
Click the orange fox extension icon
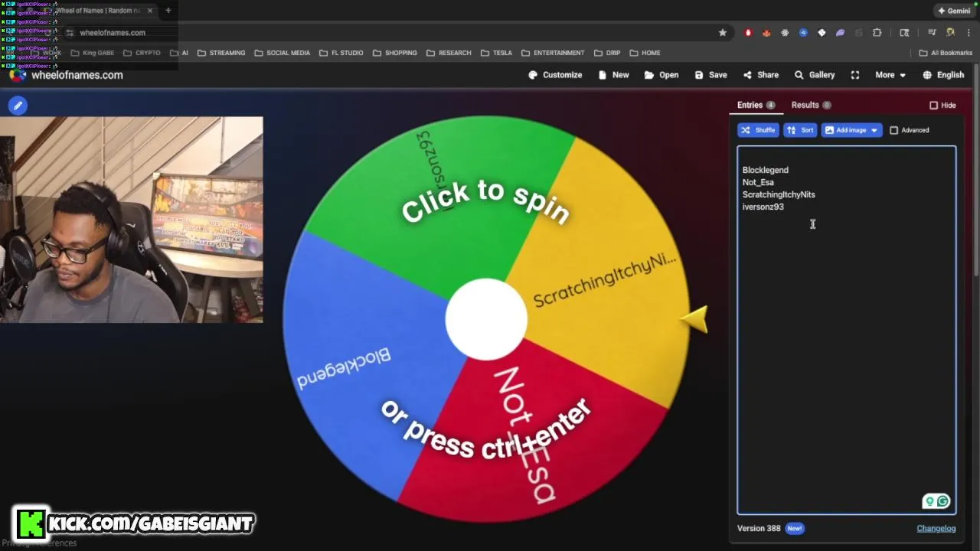click(766, 33)
